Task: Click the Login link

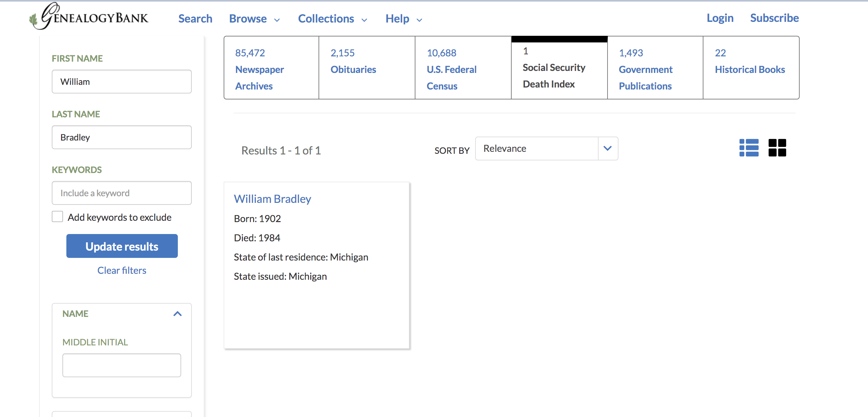Action: (x=720, y=18)
